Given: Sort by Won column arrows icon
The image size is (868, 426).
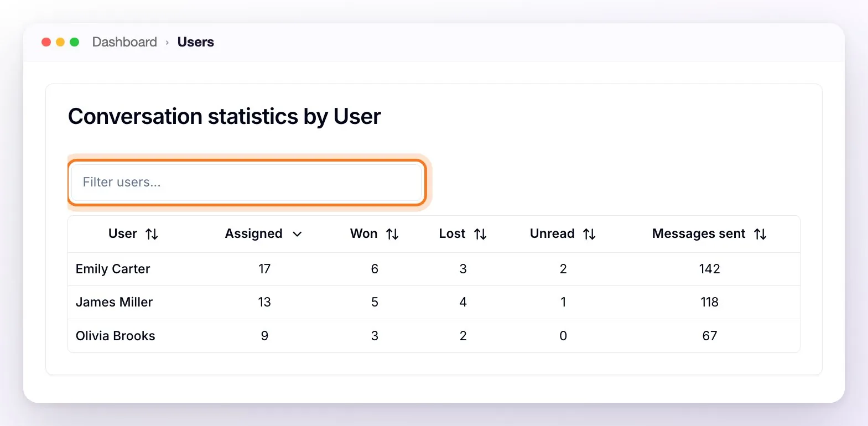Looking at the screenshot, I should pyautogui.click(x=392, y=234).
